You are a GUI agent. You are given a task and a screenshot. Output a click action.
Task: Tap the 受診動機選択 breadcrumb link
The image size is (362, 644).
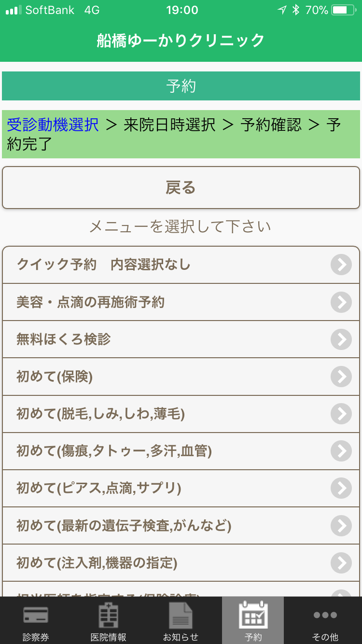(53, 125)
